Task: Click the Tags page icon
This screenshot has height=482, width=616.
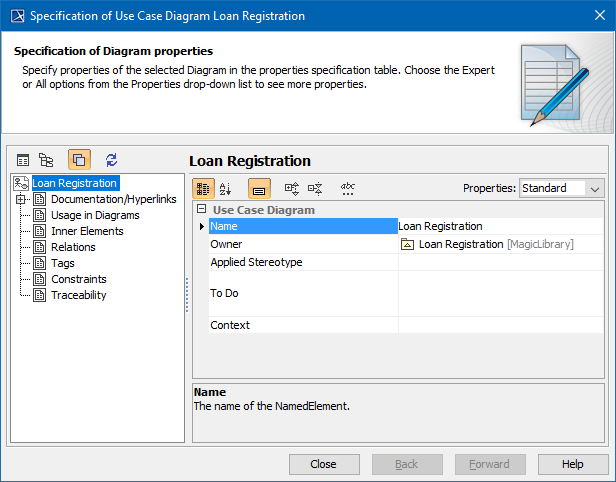Action: click(x=39, y=263)
